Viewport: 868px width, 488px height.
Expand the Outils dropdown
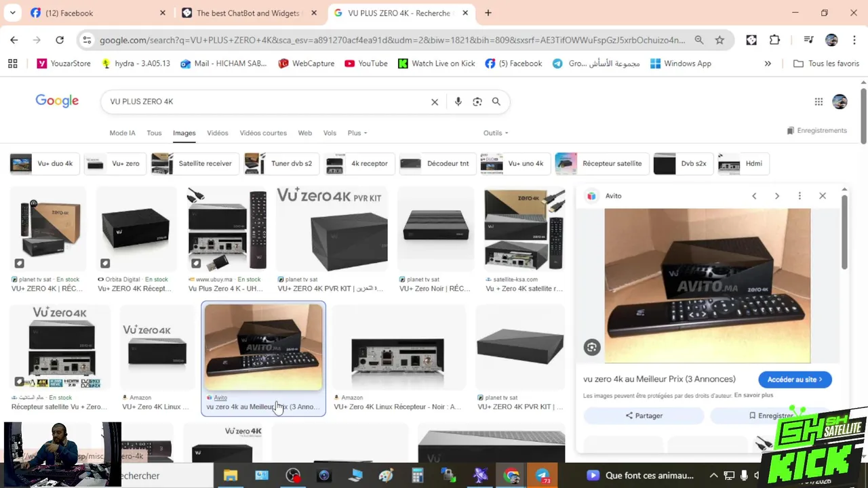496,133
